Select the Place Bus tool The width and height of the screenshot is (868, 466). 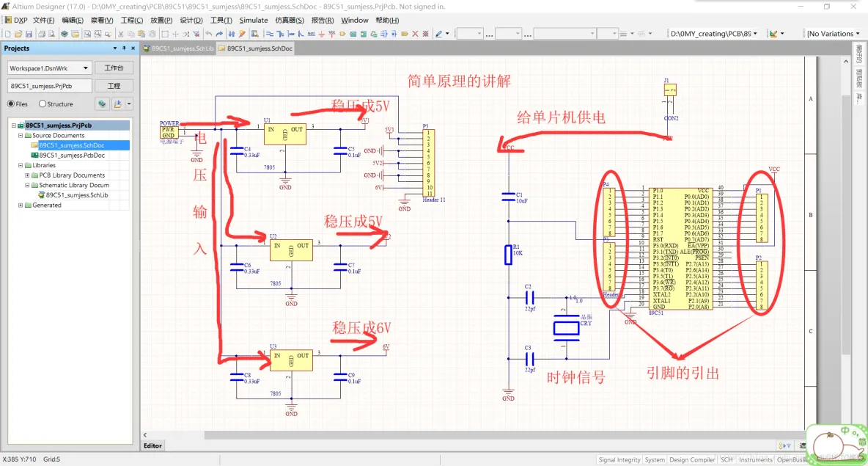pyautogui.click(x=280, y=34)
